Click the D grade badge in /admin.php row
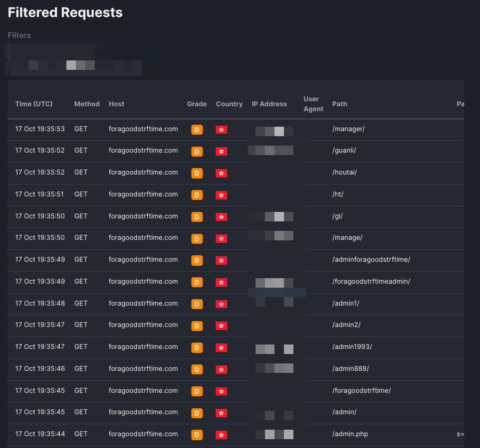 197,435
